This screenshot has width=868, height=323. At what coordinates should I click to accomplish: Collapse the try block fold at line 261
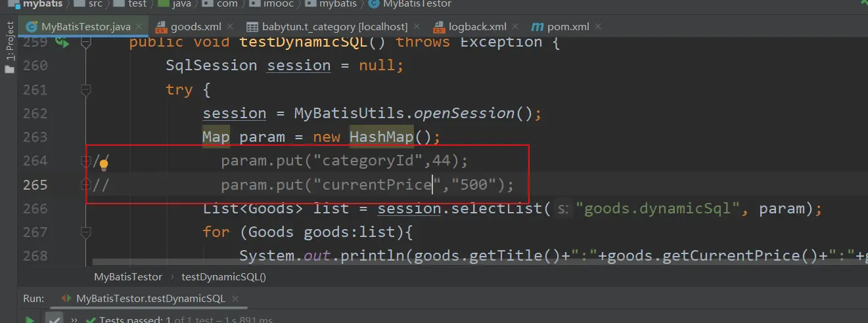[x=85, y=89]
